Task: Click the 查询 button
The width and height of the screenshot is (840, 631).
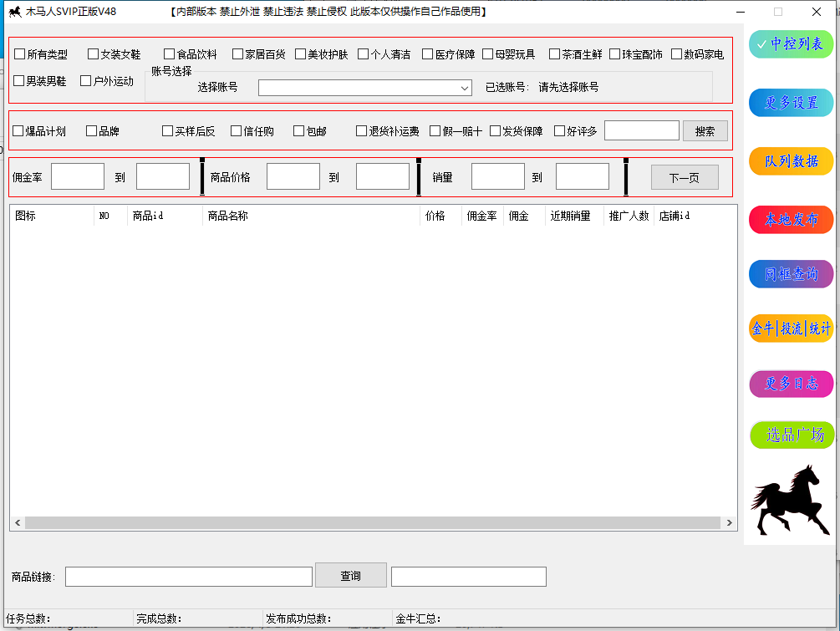Action: point(351,575)
